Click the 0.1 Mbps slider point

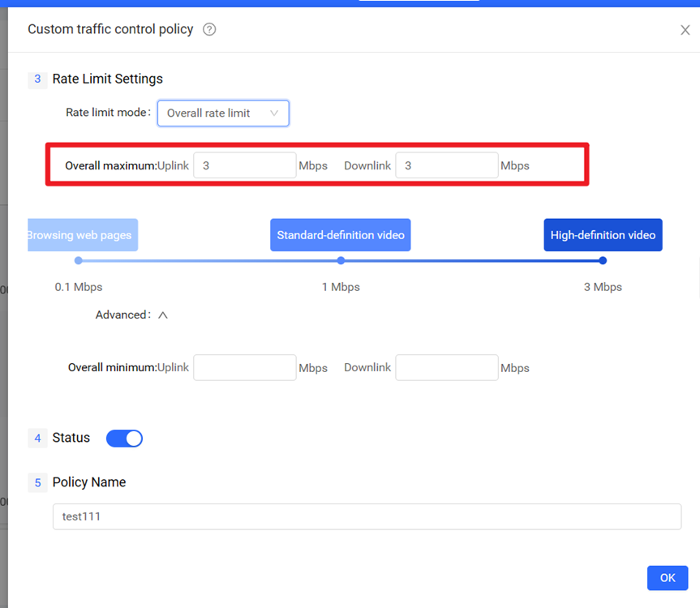(79, 261)
